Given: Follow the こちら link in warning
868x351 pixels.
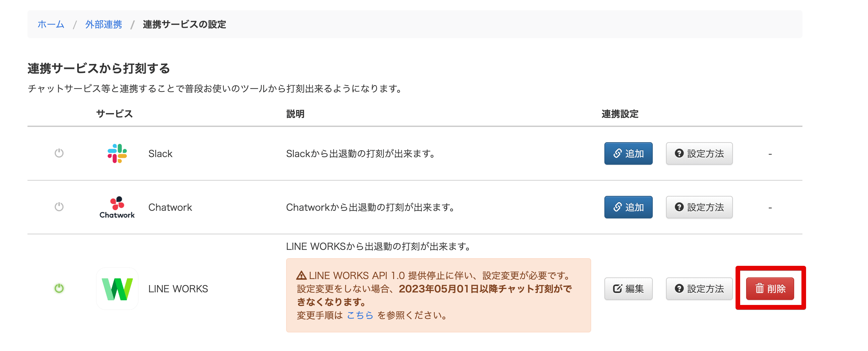Looking at the screenshot, I should click(360, 315).
